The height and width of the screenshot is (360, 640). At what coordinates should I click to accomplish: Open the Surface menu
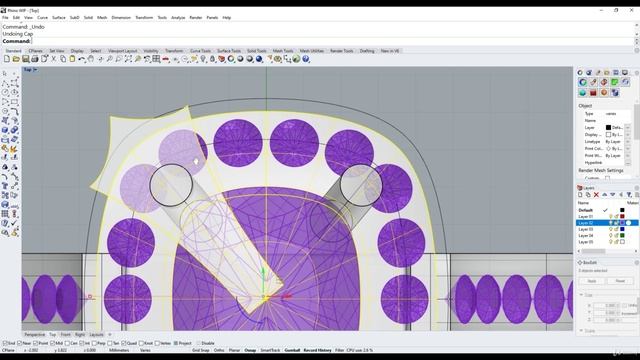(59, 18)
